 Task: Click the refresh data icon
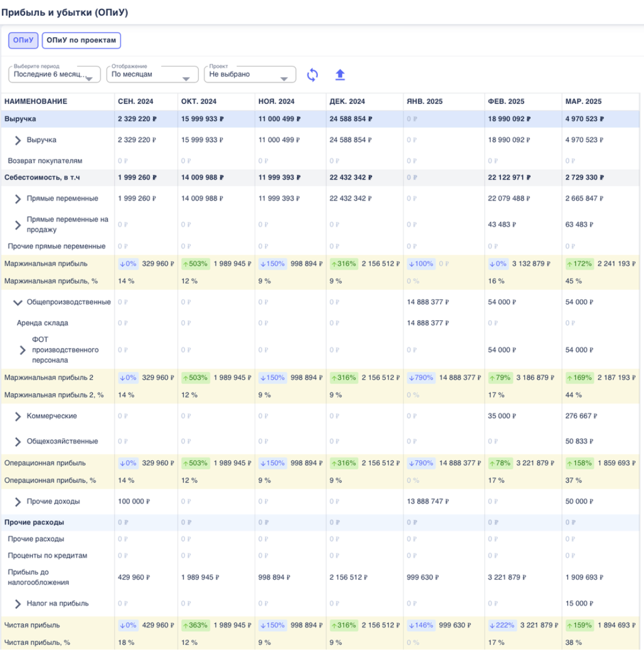pyautogui.click(x=313, y=75)
